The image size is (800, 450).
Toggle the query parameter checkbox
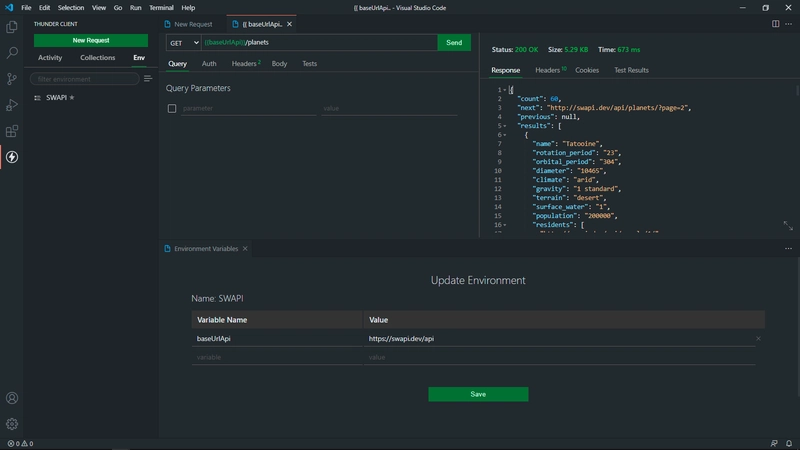pyautogui.click(x=172, y=108)
